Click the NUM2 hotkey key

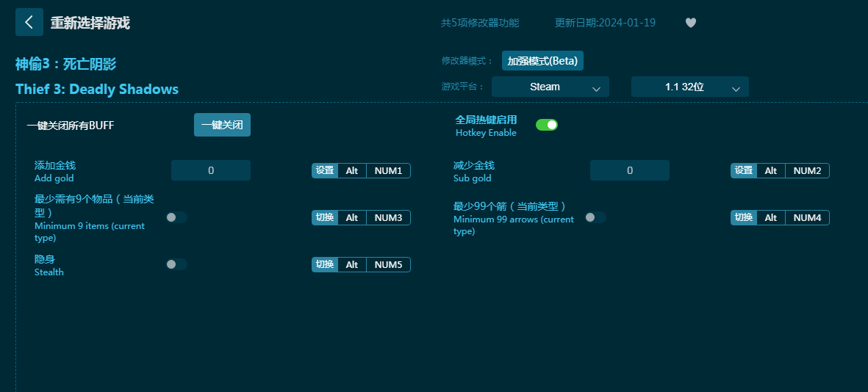click(807, 170)
